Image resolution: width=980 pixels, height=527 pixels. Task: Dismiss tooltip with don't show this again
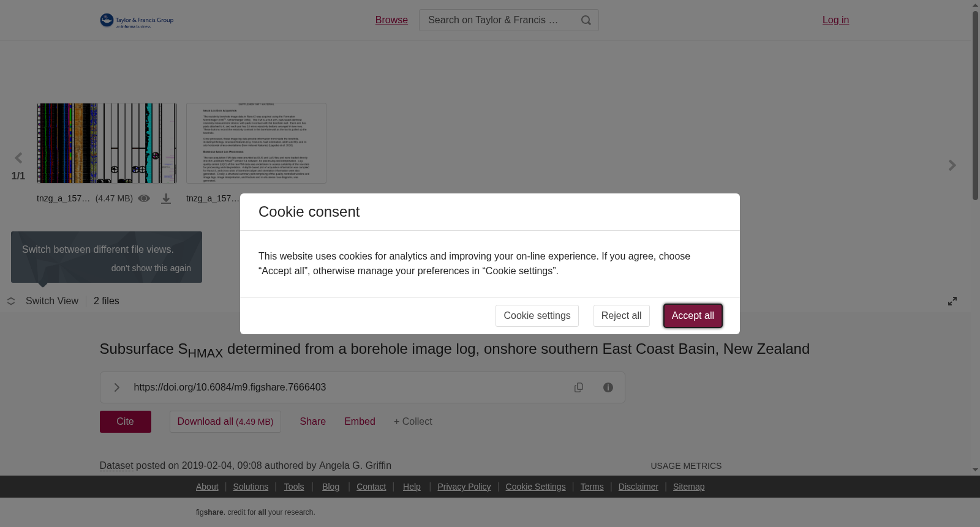coord(151,268)
